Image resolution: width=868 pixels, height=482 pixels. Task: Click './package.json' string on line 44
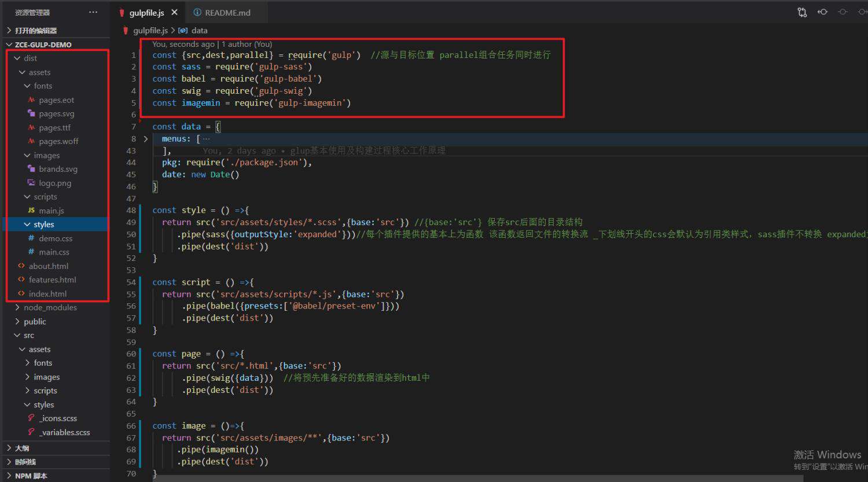(263, 163)
